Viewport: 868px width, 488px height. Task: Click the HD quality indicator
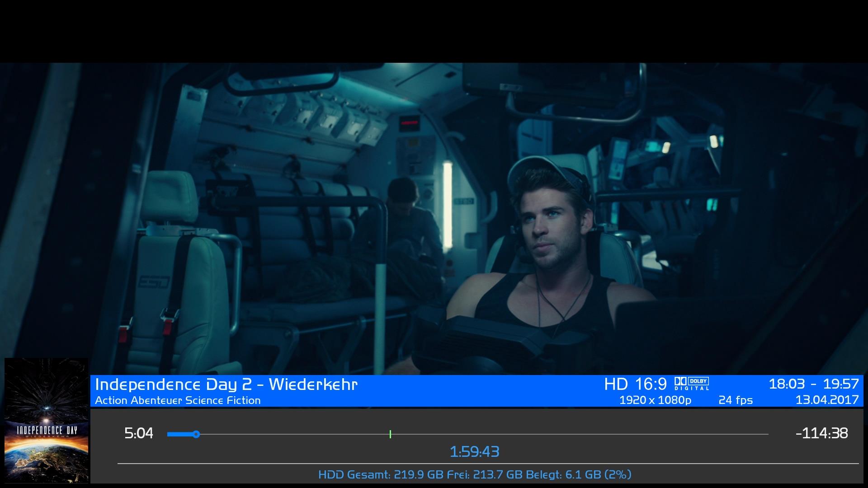[616, 385]
